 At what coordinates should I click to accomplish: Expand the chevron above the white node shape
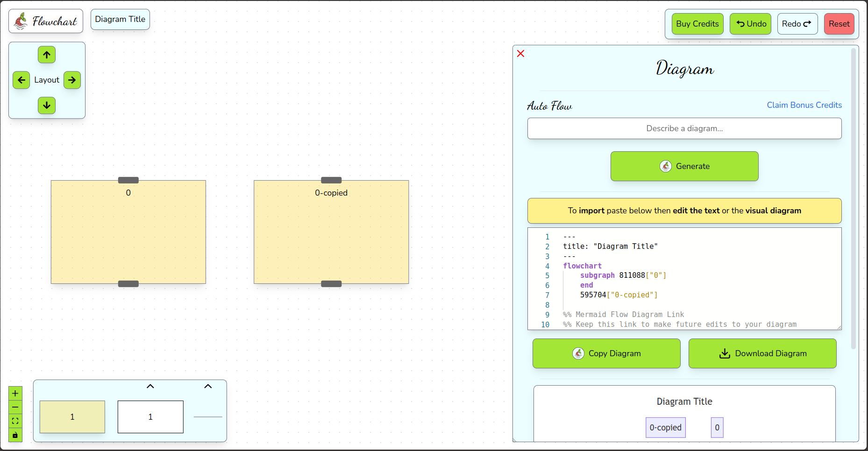click(x=150, y=386)
